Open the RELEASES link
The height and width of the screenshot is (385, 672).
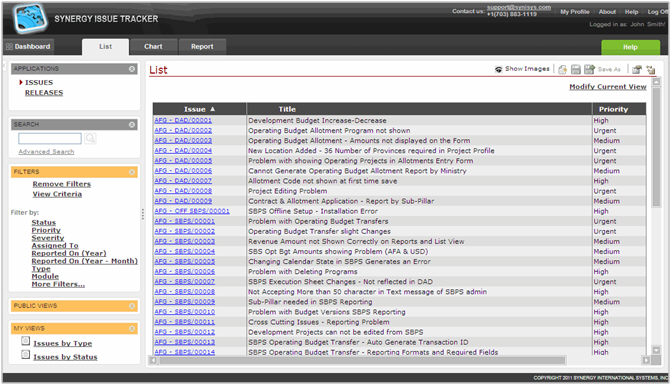click(x=44, y=93)
